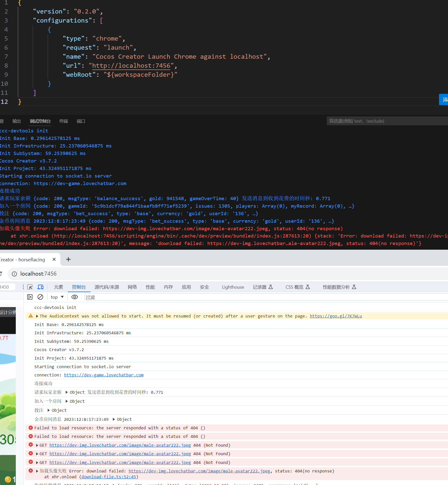Open the top JavaScript context dropdown
Screen dimensions: 448x485
pos(57,297)
